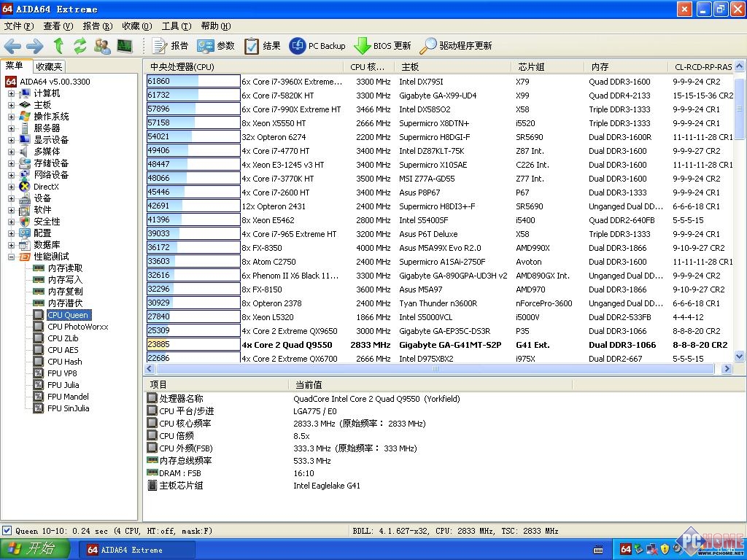Open the 工具(T) menu
The height and width of the screenshot is (560, 747).
177,26
